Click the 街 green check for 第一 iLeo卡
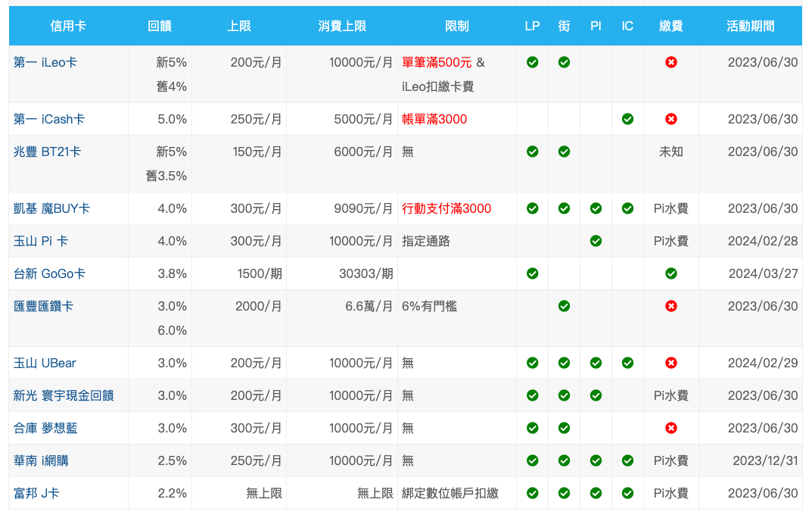This screenshot has height=515, width=812. pyautogui.click(x=565, y=63)
